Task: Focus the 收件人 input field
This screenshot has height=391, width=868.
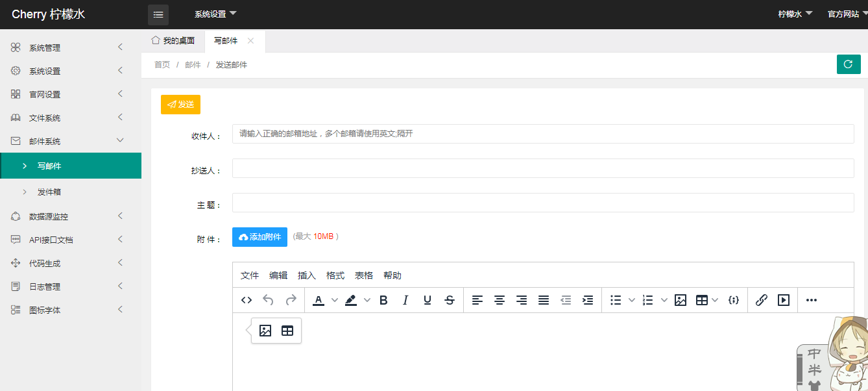Action: pyautogui.click(x=543, y=134)
